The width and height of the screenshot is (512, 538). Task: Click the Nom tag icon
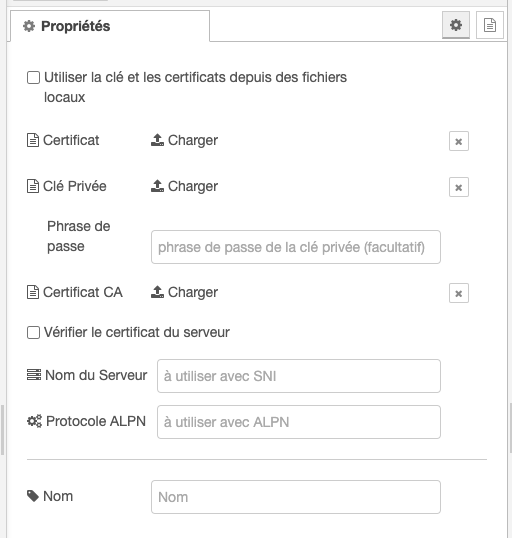click(x=33, y=496)
